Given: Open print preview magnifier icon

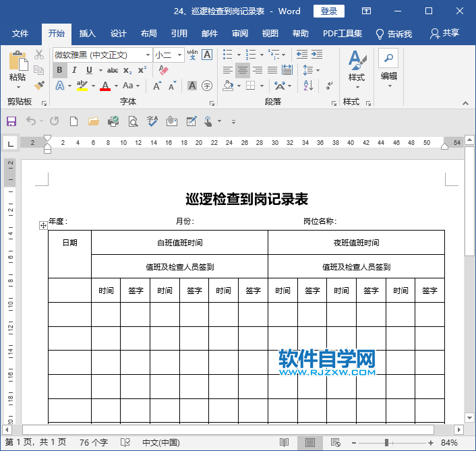Looking at the screenshot, I should pyautogui.click(x=133, y=121).
